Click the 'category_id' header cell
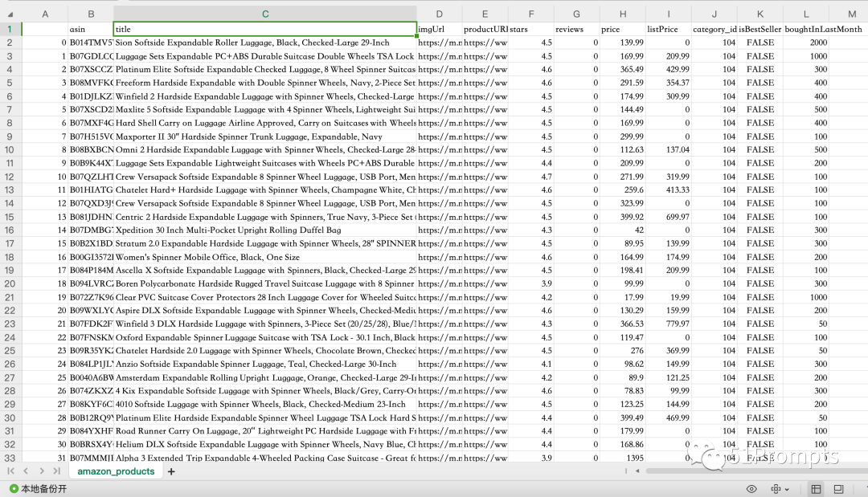The height and width of the screenshot is (497, 868). click(714, 29)
